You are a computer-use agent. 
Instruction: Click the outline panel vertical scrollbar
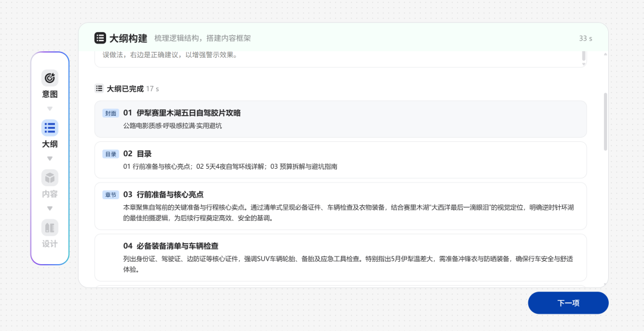605,122
